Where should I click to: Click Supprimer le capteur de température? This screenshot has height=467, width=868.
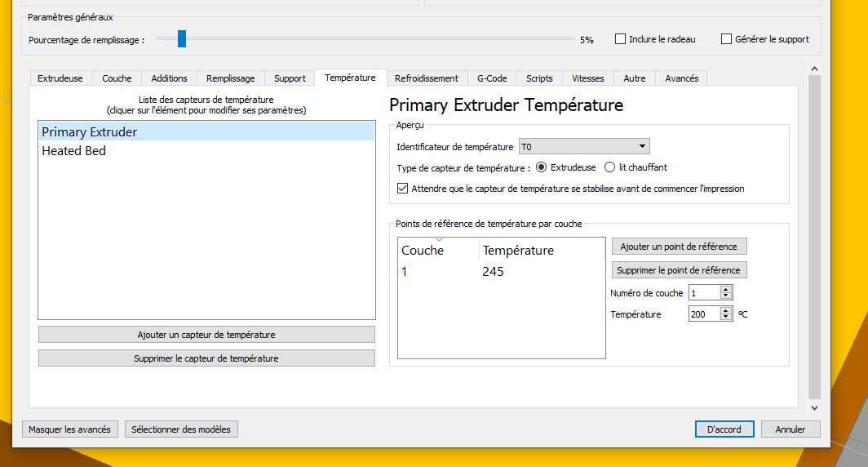coord(206,358)
